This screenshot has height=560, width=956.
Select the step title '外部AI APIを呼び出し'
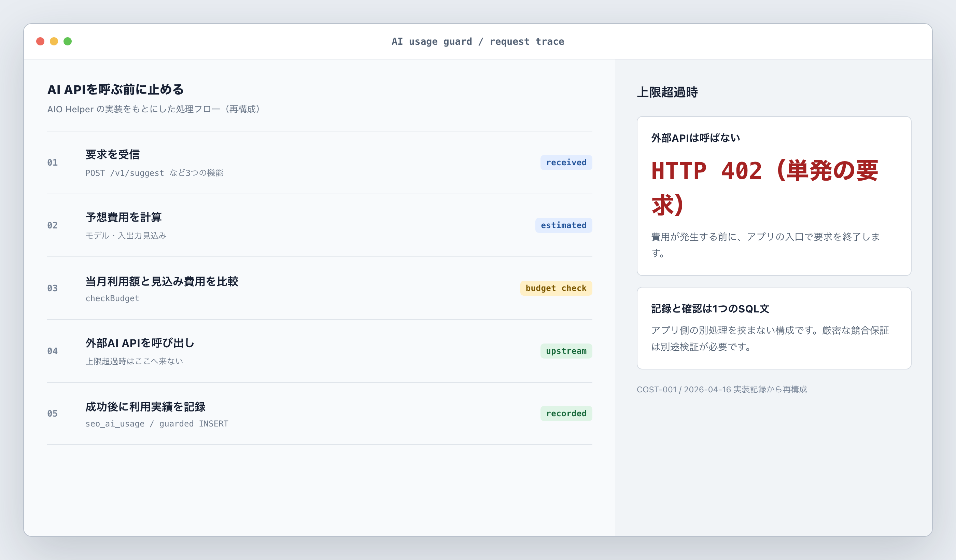[140, 343]
